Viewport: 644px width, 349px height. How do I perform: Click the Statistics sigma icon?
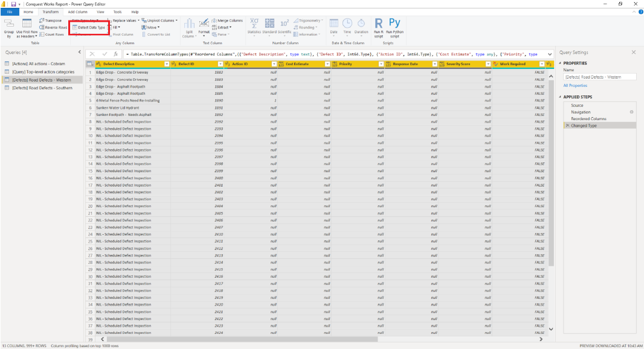click(x=254, y=23)
